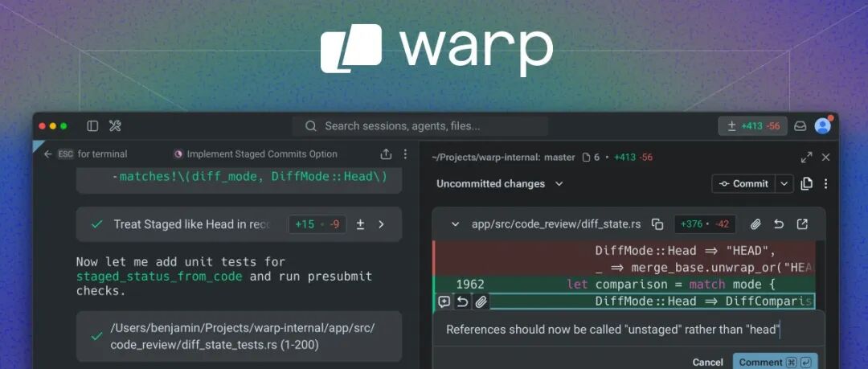This screenshot has width=868, height=369.
Task: Toggle the sidebar panel icon
Action: [x=92, y=126]
